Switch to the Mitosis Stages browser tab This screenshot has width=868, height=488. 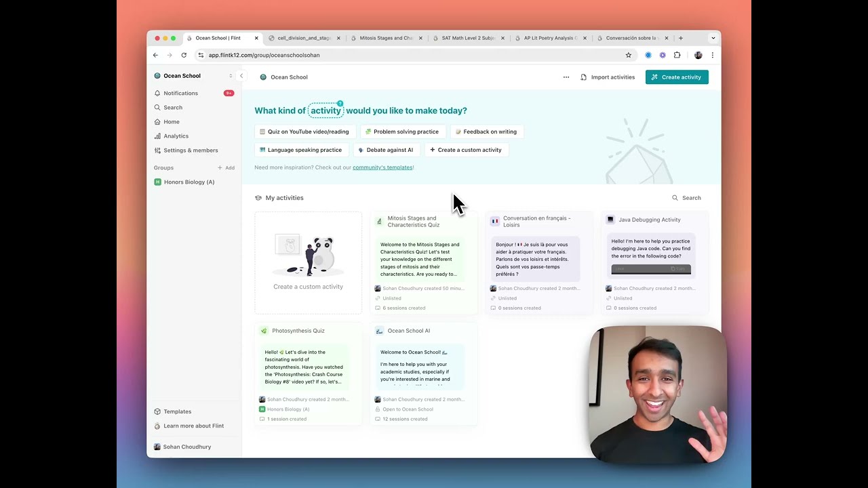click(387, 38)
